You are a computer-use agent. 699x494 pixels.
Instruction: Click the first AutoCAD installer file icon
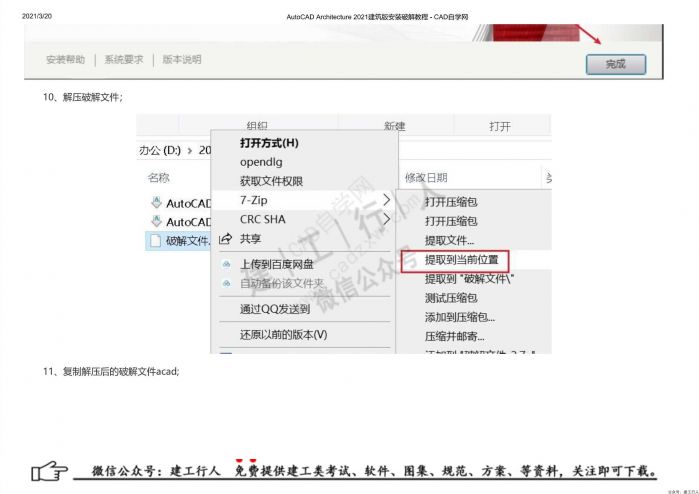click(156, 203)
